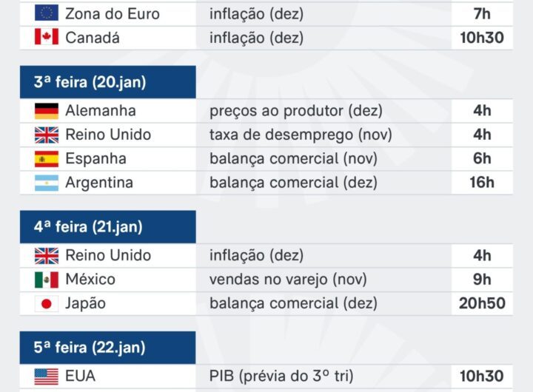Click preços ao produtor (dez) text
The height and width of the screenshot is (392, 533).
tap(296, 111)
